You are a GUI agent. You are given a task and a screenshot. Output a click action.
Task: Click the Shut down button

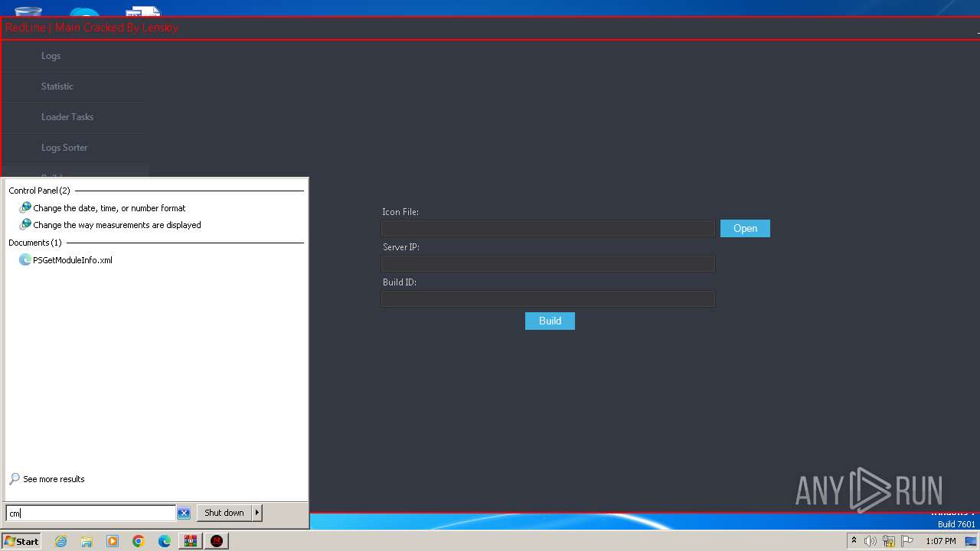click(x=224, y=513)
